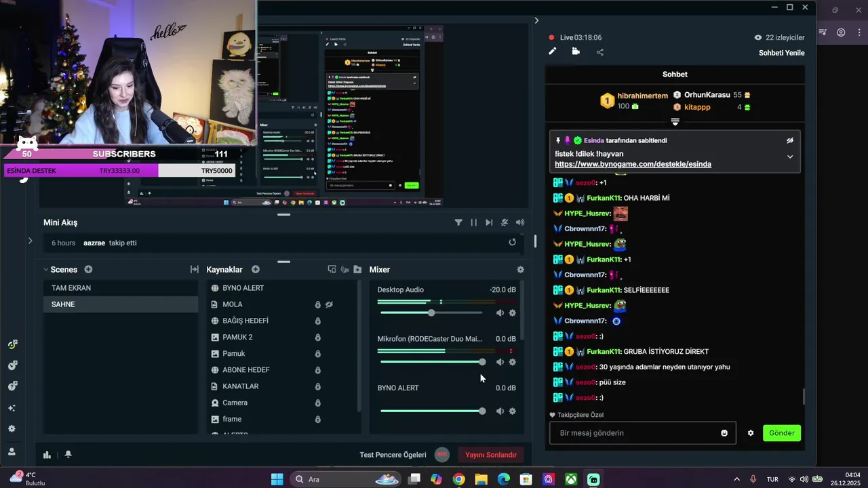
Task: Open Mikrofon source settings gear
Action: [x=512, y=362]
